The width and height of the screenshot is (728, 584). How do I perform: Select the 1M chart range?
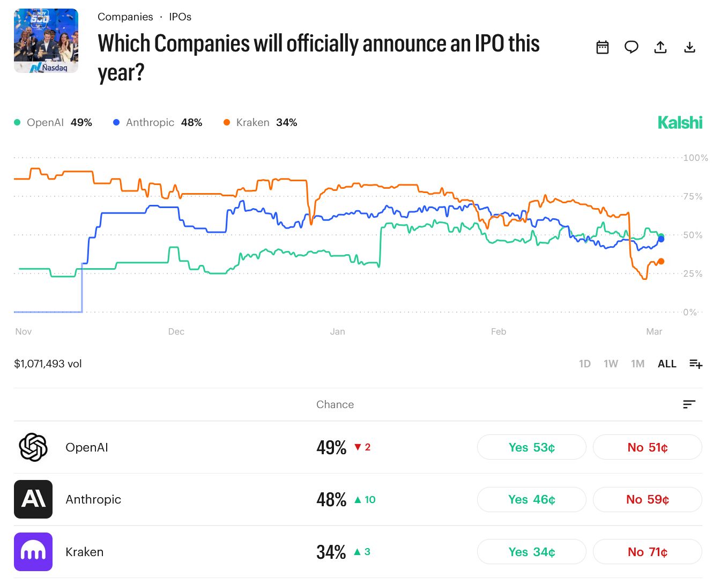tap(637, 364)
